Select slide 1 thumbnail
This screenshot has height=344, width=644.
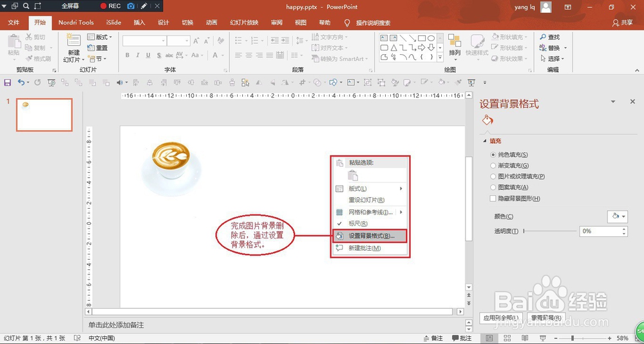(x=44, y=115)
